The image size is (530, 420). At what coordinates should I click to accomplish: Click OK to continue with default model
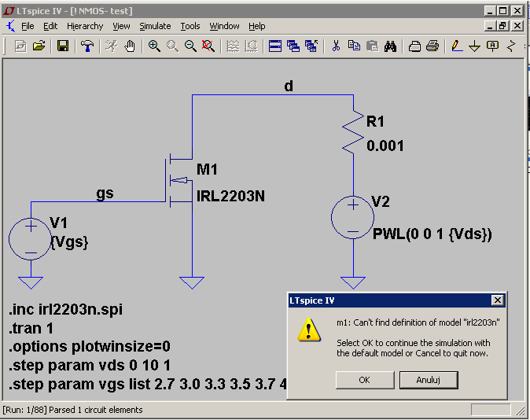pos(365,380)
